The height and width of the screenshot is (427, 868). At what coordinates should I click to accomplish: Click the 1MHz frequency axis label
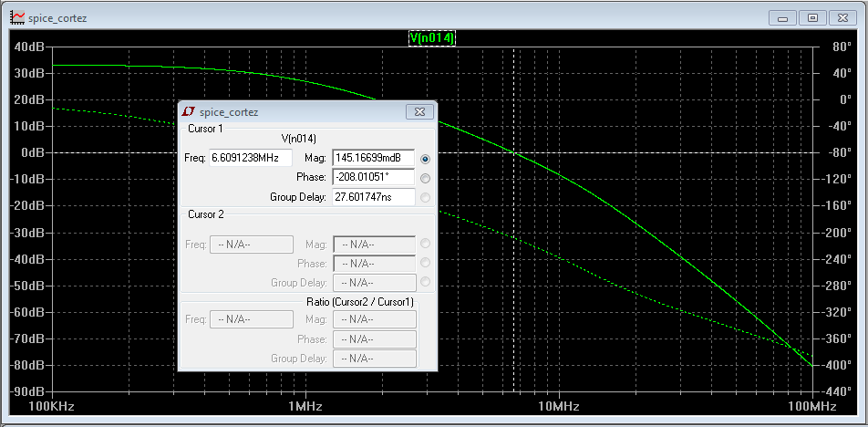tap(305, 407)
